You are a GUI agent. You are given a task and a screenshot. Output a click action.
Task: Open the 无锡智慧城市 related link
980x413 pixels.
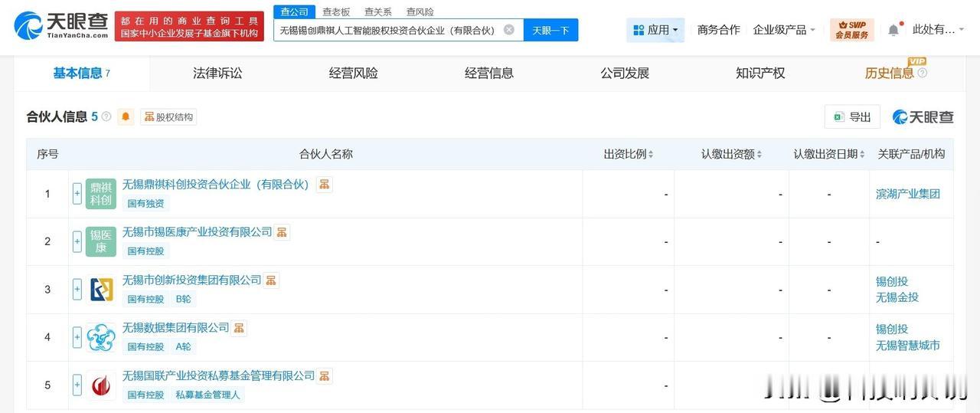pos(907,346)
